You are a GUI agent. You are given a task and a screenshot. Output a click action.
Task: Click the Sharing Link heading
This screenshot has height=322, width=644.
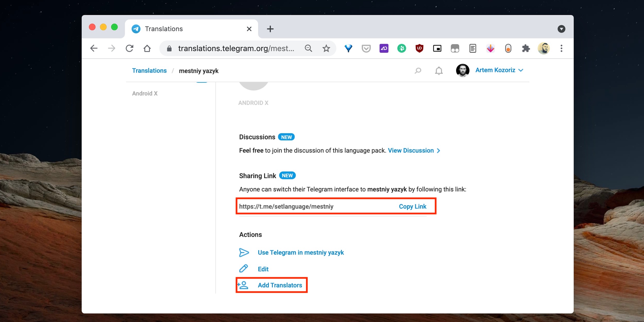257,176
